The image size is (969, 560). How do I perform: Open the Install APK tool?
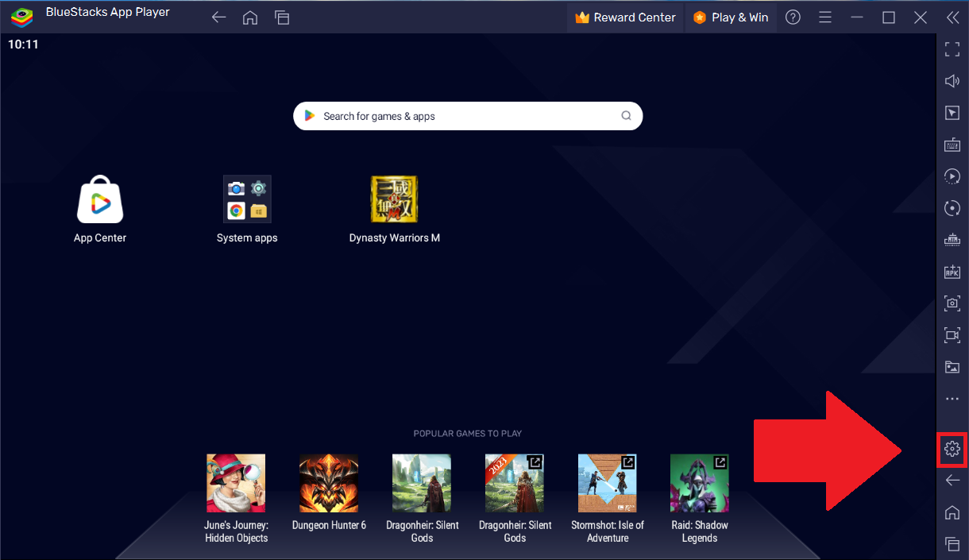(x=952, y=272)
